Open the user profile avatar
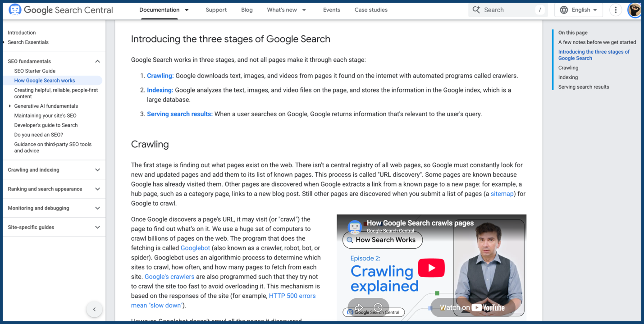644x324 pixels. click(635, 10)
